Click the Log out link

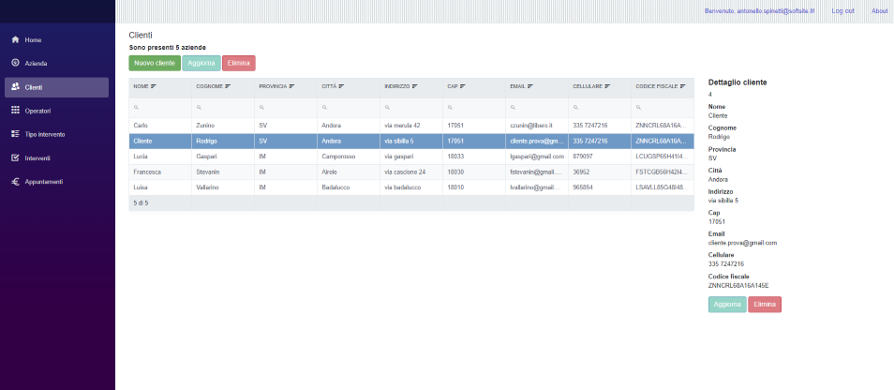pos(843,11)
